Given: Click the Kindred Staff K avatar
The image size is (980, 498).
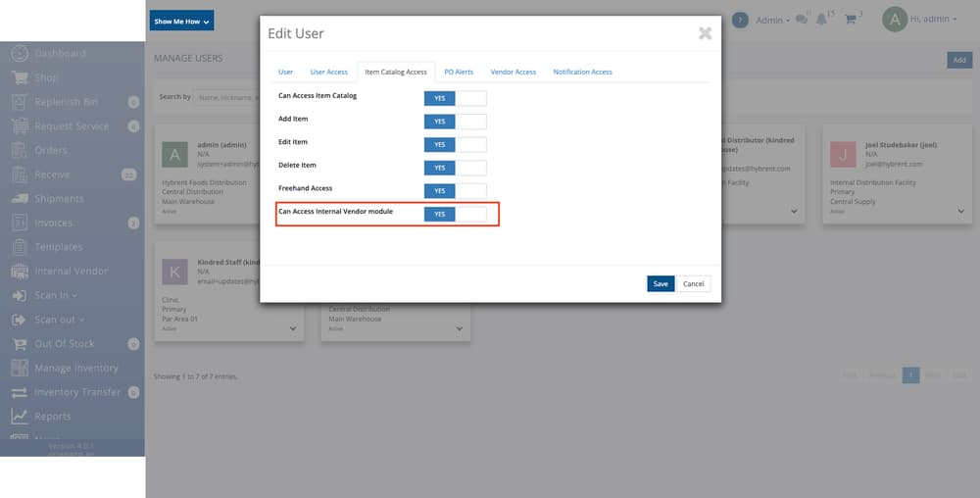Looking at the screenshot, I should point(174,272).
